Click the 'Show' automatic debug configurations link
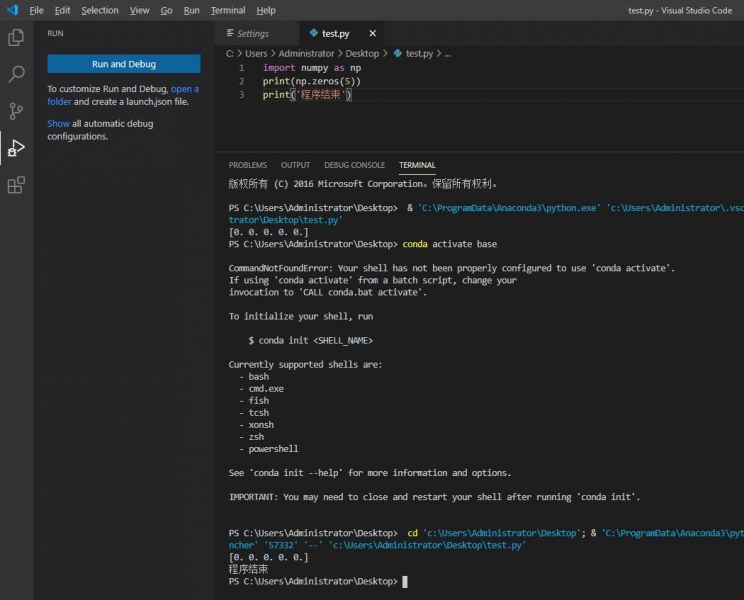Image resolution: width=744 pixels, height=600 pixels. tap(58, 123)
